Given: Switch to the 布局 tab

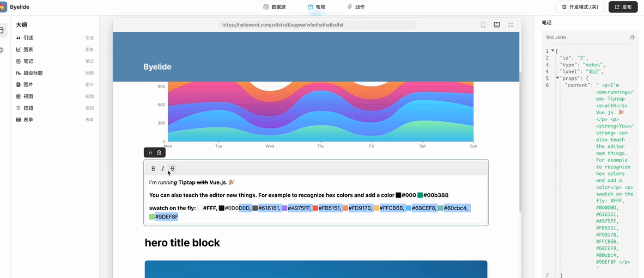Looking at the screenshot, I should (x=316, y=7).
